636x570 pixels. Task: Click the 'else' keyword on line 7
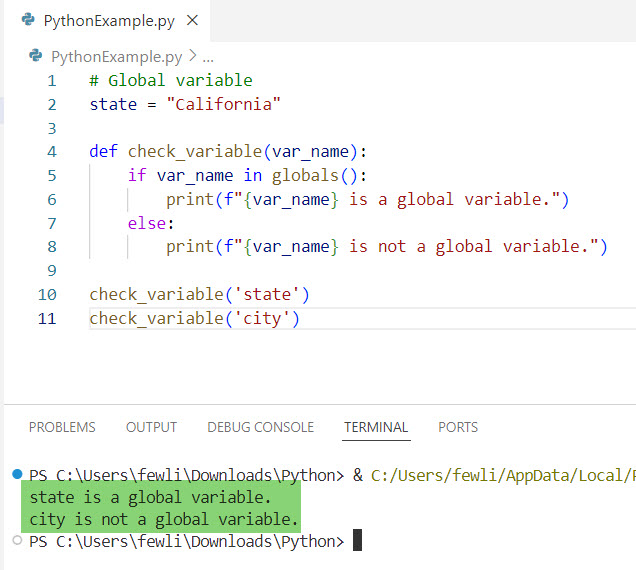pos(147,223)
